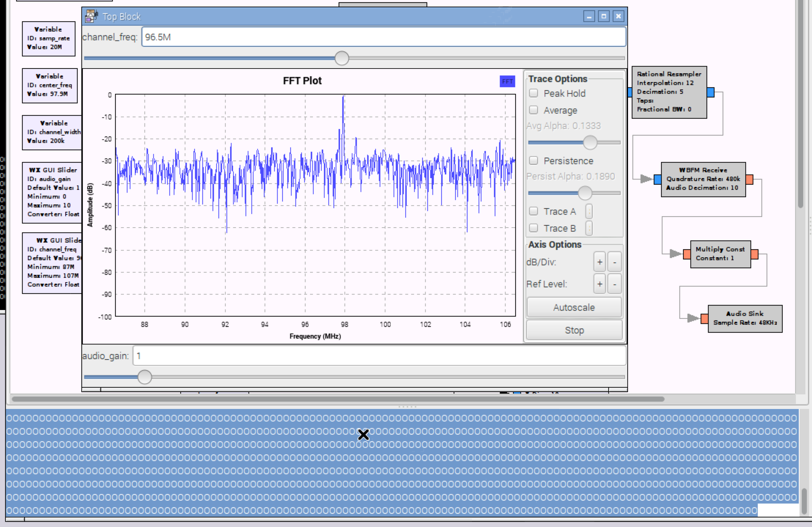Adjust the Avg Alpha slider handle

tap(591, 142)
